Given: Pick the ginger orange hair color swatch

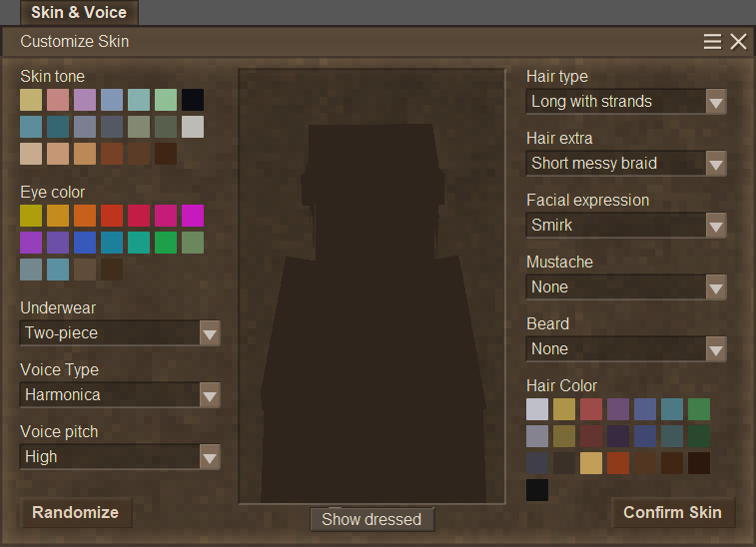Looking at the screenshot, I should click(618, 463).
